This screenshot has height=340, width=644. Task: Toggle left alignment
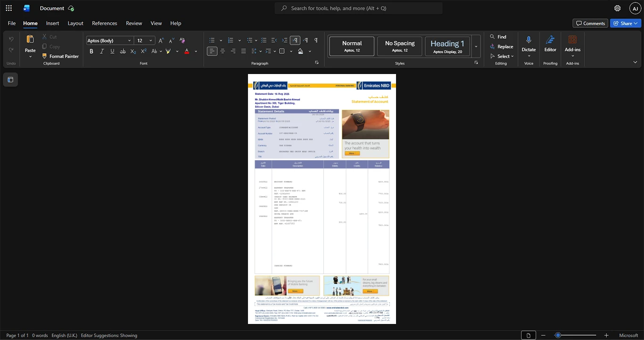tap(212, 51)
